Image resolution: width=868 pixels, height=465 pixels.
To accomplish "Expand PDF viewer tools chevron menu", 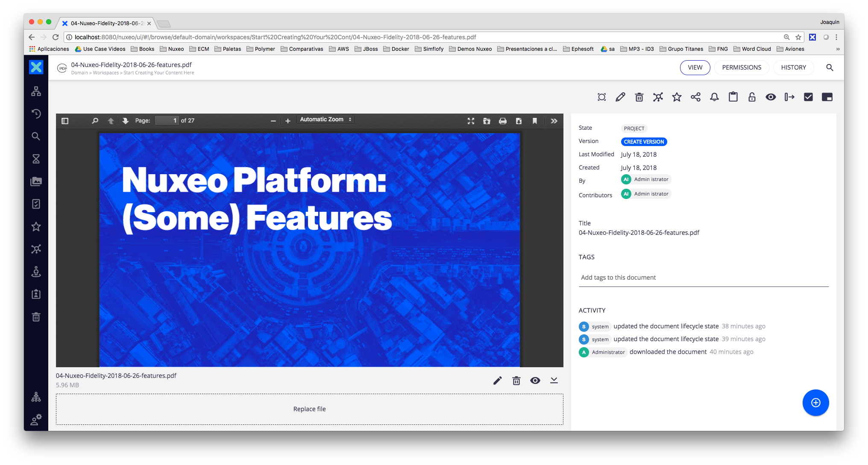I will click(554, 121).
